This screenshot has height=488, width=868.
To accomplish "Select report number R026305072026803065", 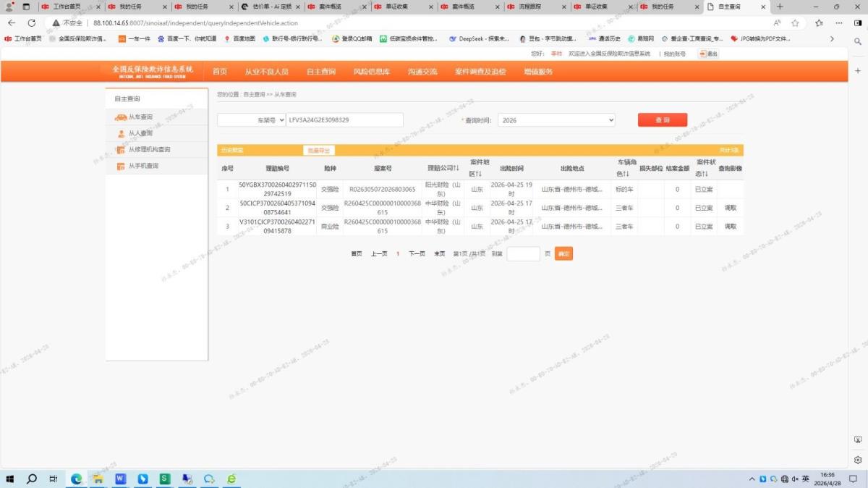I will coord(383,189).
